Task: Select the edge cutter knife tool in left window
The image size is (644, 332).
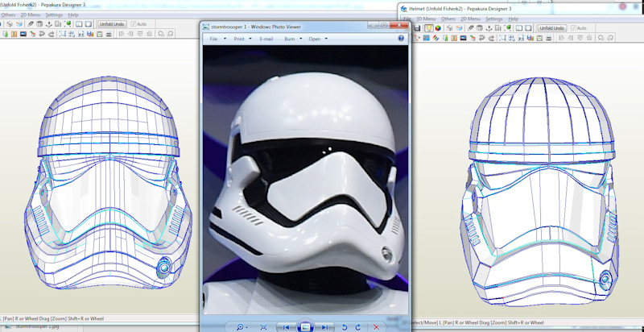Action: (x=31, y=24)
